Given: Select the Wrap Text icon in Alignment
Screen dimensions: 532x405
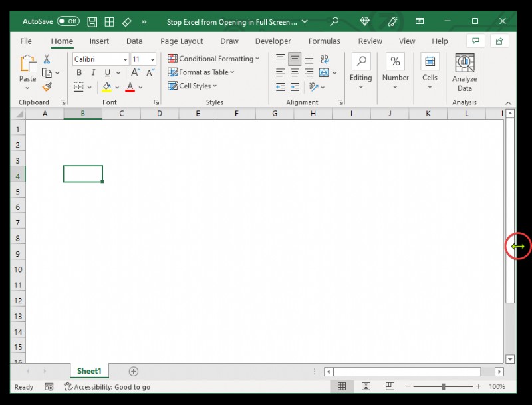Looking at the screenshot, I should 324,59.
